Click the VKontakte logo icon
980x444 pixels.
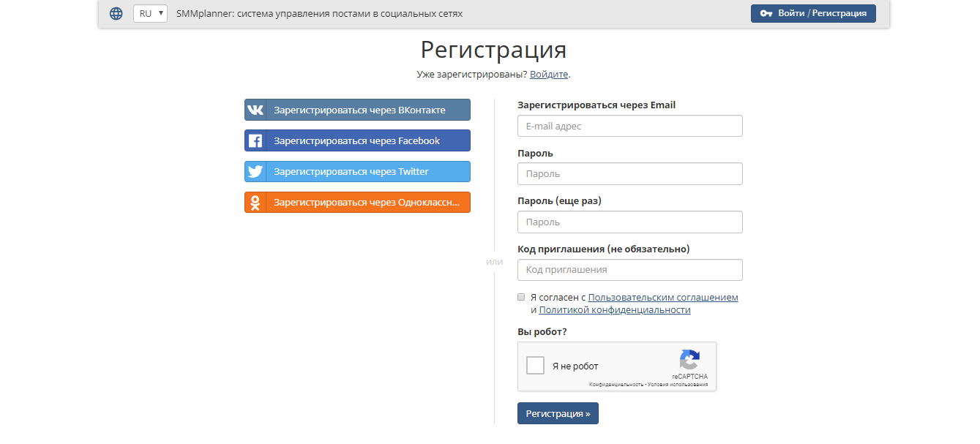tap(255, 110)
